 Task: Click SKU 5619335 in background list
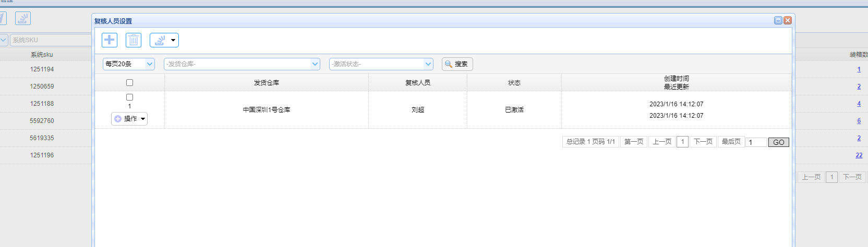click(x=42, y=138)
